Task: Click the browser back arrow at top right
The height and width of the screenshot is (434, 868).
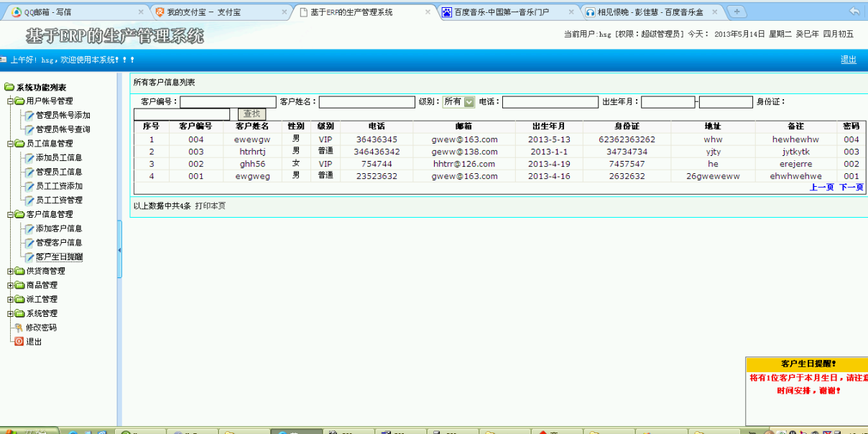Action: [854, 11]
